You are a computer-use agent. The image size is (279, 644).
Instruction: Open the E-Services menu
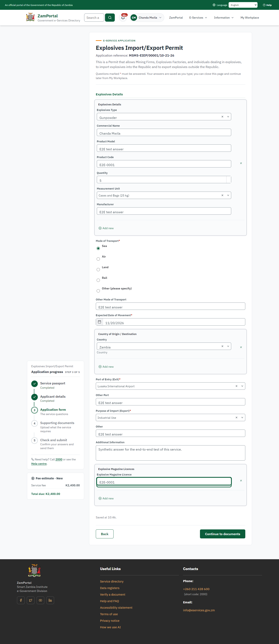pyautogui.click(x=198, y=18)
